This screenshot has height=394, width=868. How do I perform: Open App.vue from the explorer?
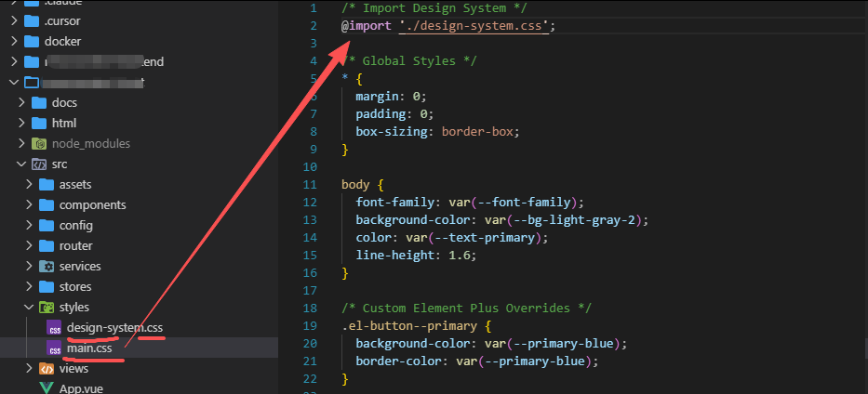81,387
